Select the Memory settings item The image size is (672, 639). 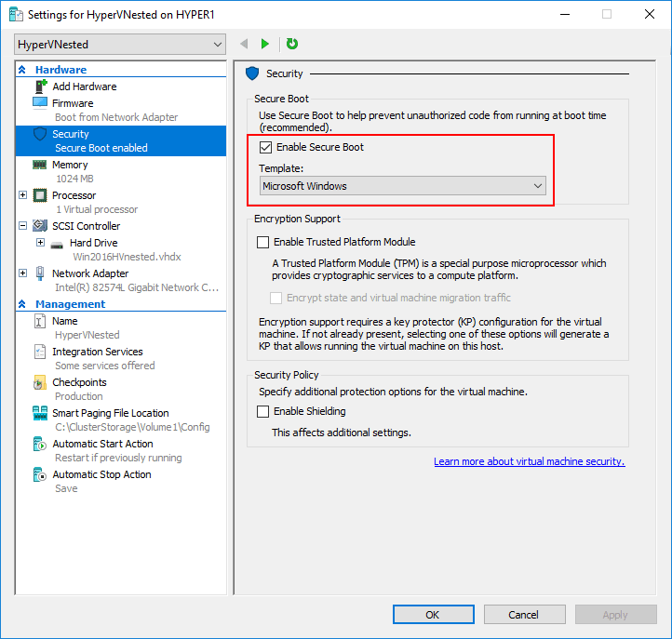point(70,165)
